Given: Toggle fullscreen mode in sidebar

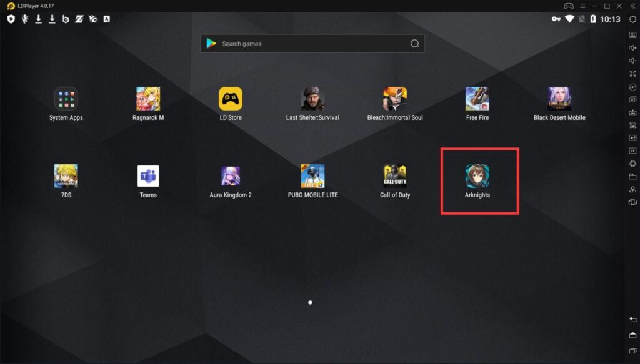Looking at the screenshot, I should 632,74.
